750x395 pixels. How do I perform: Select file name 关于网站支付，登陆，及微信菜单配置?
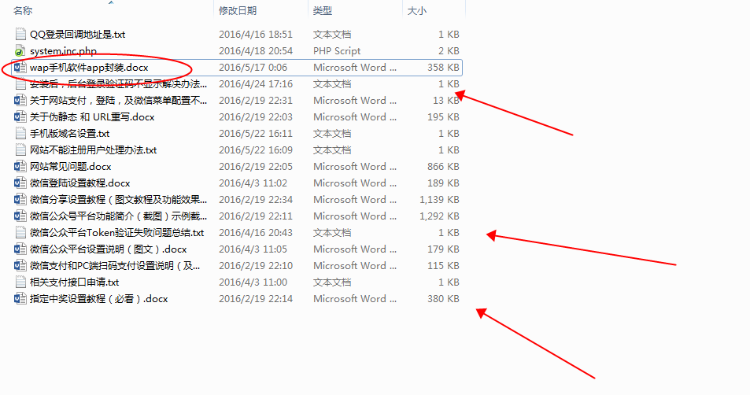[x=118, y=100]
